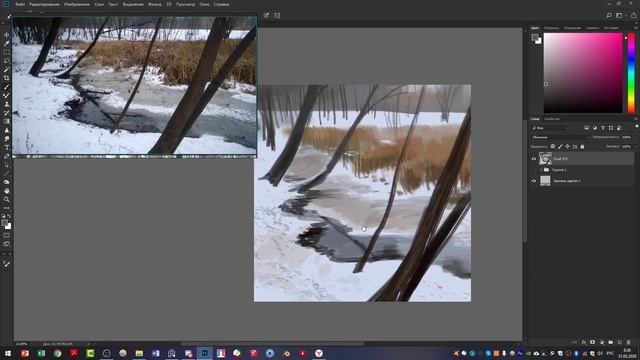This screenshot has height=360, width=640.
Task: Click the Share icon at top right
Action: (633, 16)
